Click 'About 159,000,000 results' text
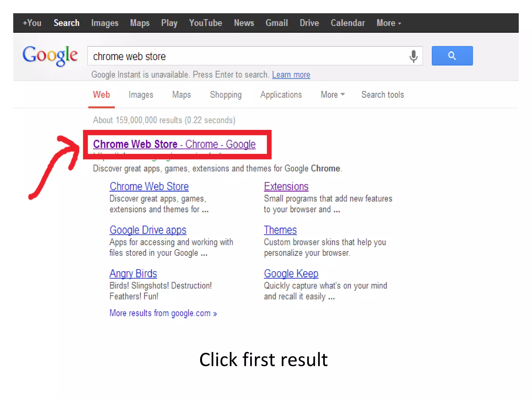 164,120
